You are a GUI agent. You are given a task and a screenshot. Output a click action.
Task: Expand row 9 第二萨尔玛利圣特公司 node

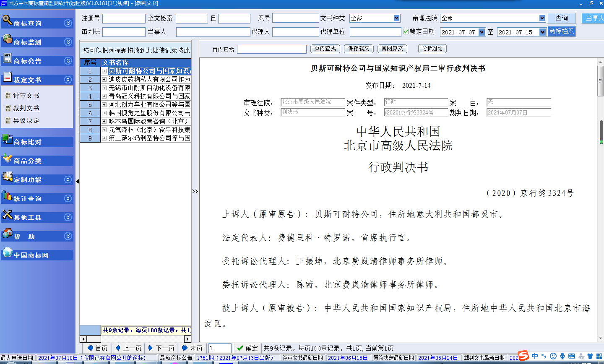[x=104, y=138]
